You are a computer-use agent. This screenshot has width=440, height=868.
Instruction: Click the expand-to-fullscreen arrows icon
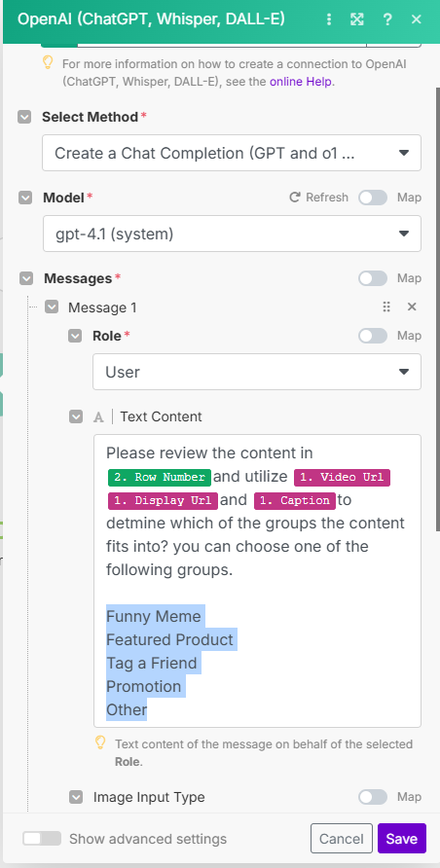click(357, 19)
